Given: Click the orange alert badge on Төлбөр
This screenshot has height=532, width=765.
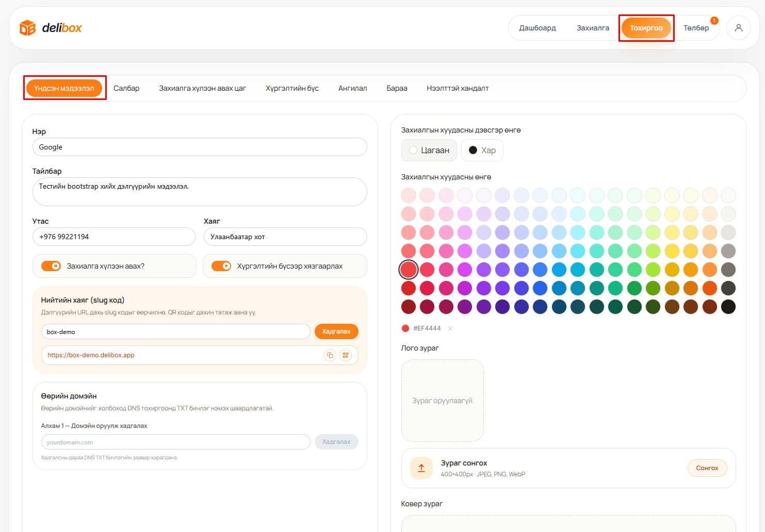Looking at the screenshot, I should click(x=714, y=21).
